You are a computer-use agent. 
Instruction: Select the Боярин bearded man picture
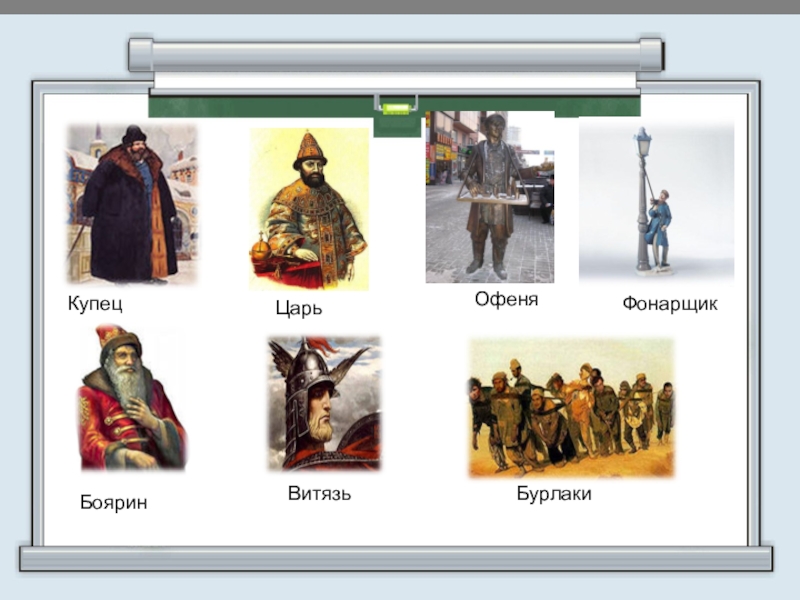[x=133, y=397]
